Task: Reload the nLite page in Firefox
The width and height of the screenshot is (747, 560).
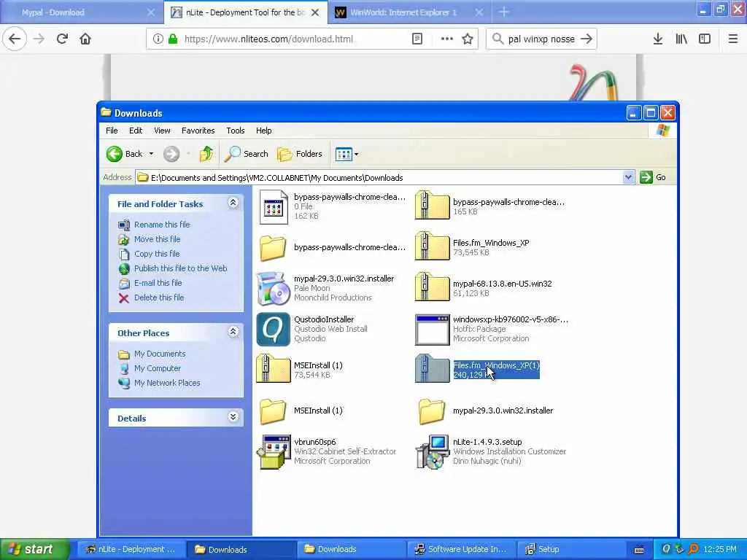Action: pos(62,39)
